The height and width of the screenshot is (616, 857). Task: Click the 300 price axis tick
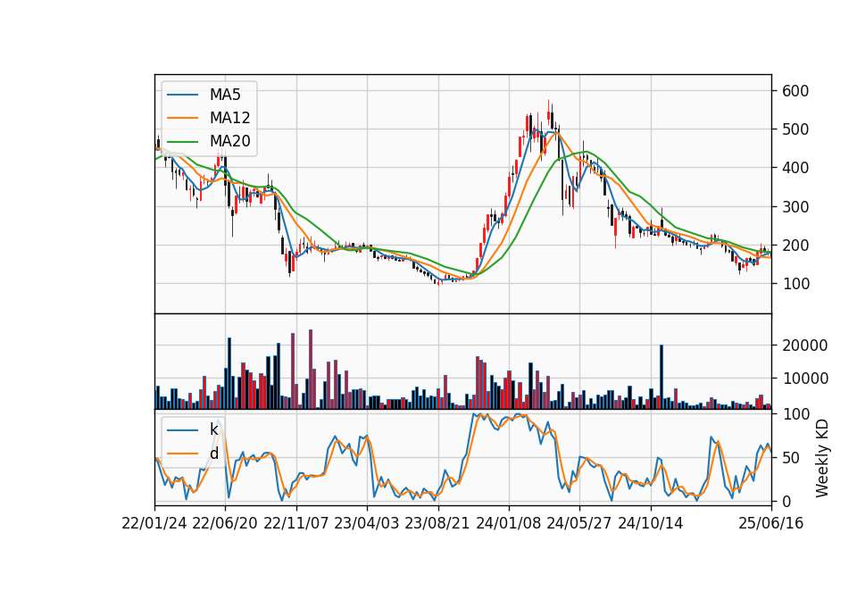[x=795, y=206]
